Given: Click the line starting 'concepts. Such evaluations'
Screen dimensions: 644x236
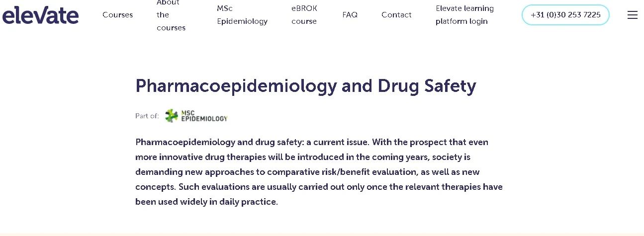Looking at the screenshot, I should click(x=319, y=187).
